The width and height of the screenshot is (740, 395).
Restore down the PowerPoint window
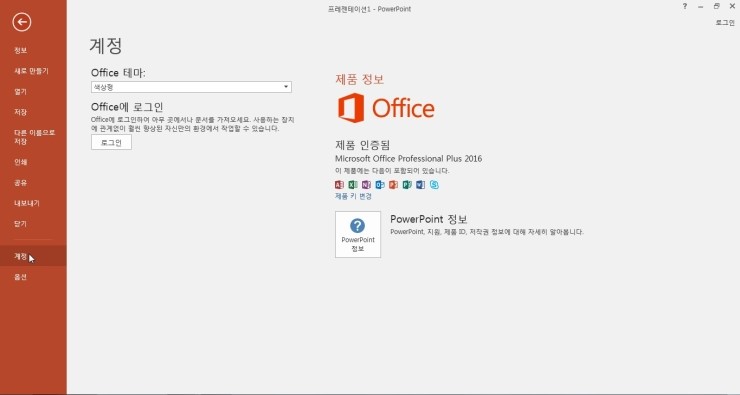(x=716, y=6)
